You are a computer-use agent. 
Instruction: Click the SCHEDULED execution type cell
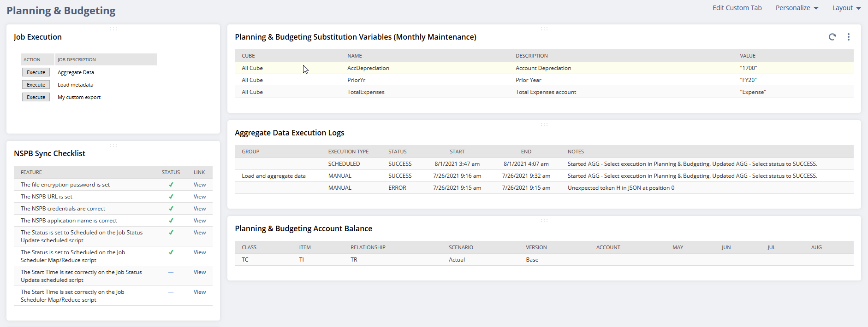(x=344, y=164)
